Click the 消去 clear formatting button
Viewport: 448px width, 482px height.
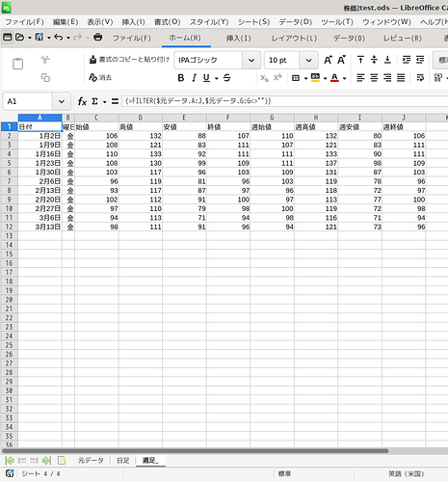(100, 77)
